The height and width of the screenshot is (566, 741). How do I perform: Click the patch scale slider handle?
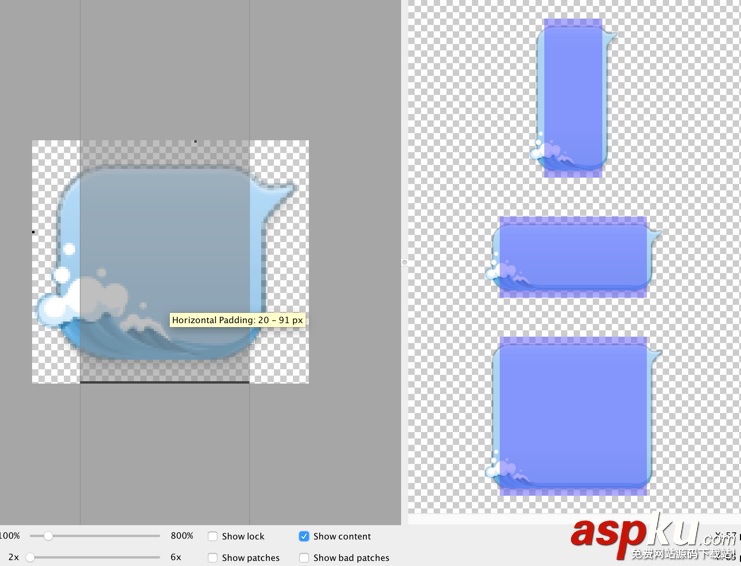pos(30,557)
